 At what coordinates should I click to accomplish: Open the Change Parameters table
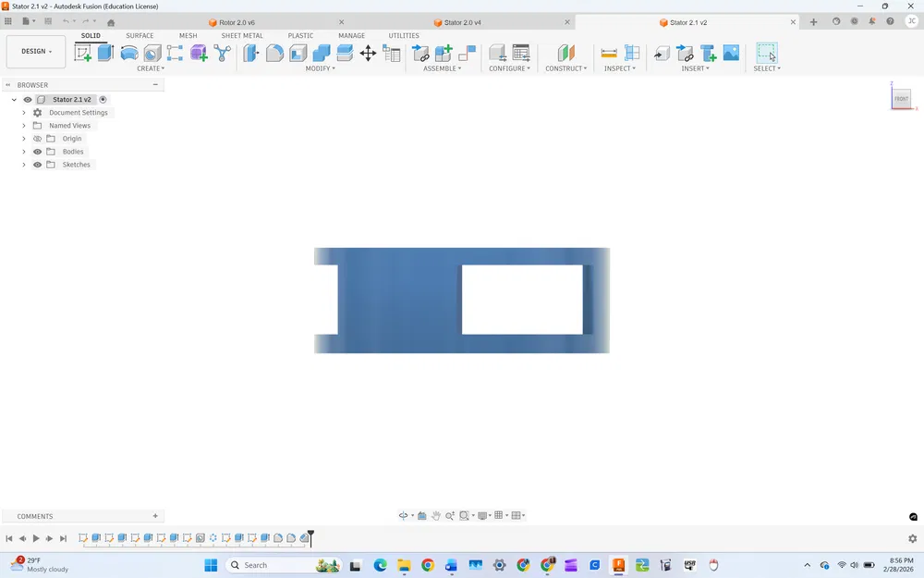[x=391, y=53]
